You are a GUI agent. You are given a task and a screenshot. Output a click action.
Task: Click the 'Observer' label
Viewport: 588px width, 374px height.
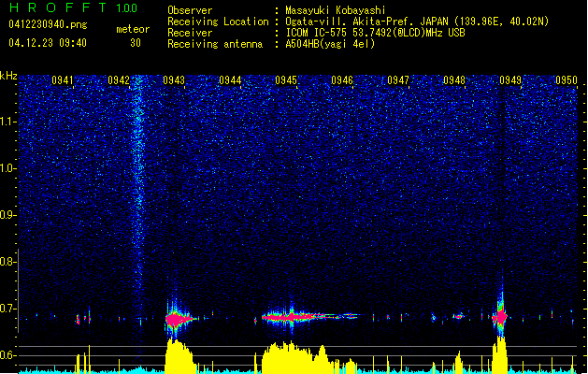(x=190, y=10)
